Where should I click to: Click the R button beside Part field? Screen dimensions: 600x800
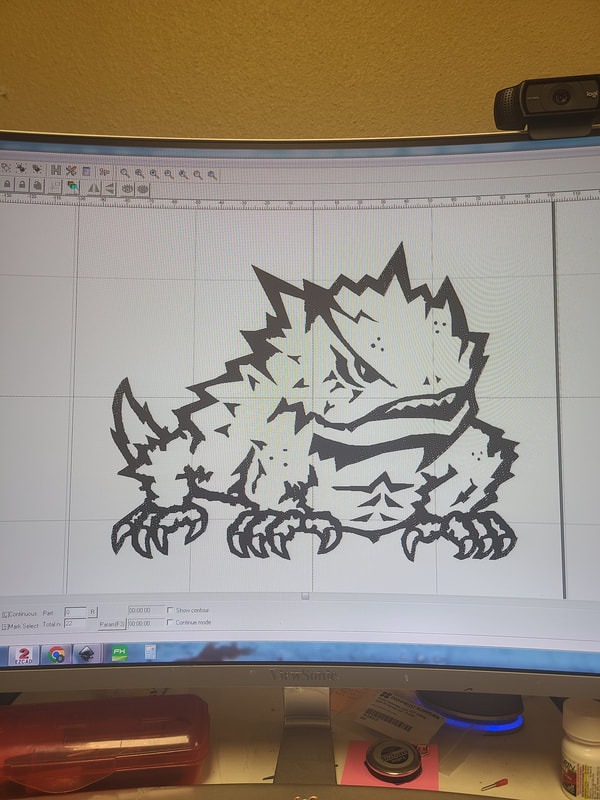click(92, 612)
